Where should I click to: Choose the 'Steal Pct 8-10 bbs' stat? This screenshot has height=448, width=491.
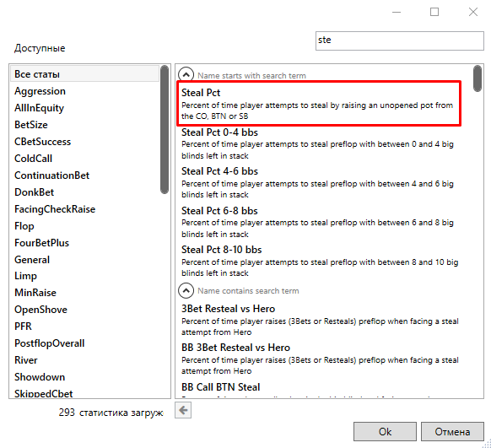[x=319, y=262]
